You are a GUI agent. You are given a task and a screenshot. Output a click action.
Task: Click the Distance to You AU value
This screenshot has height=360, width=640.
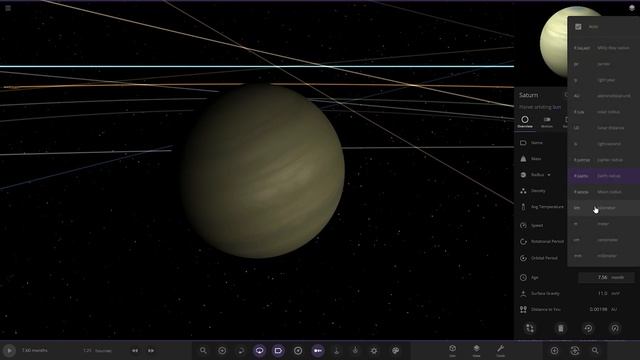(598, 309)
